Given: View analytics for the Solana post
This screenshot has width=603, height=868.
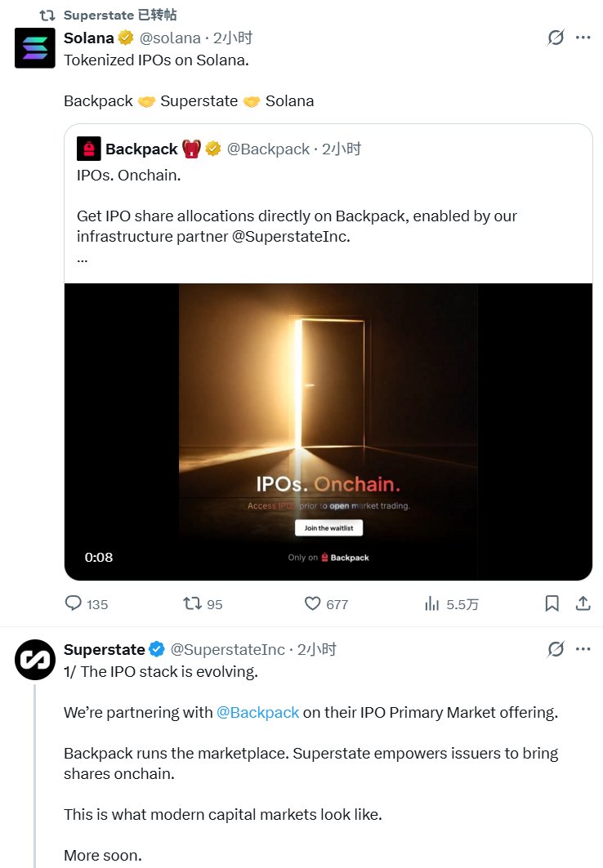Looking at the screenshot, I should pyautogui.click(x=432, y=603).
